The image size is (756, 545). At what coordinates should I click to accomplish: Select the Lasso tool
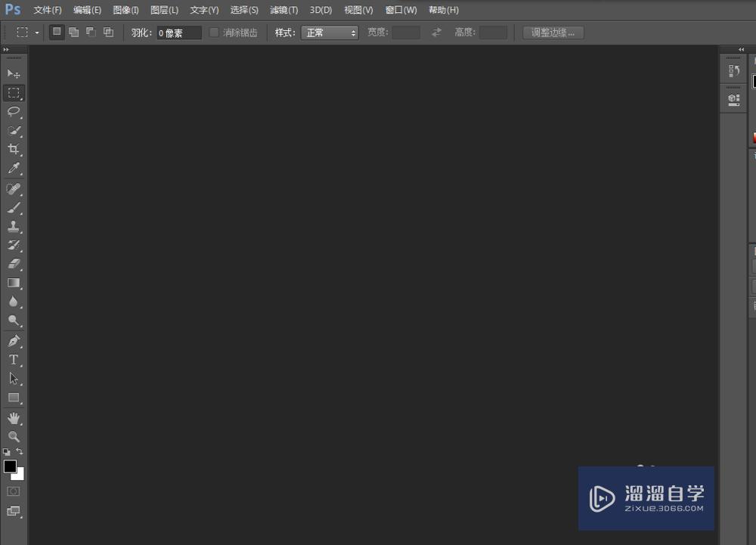pos(13,112)
